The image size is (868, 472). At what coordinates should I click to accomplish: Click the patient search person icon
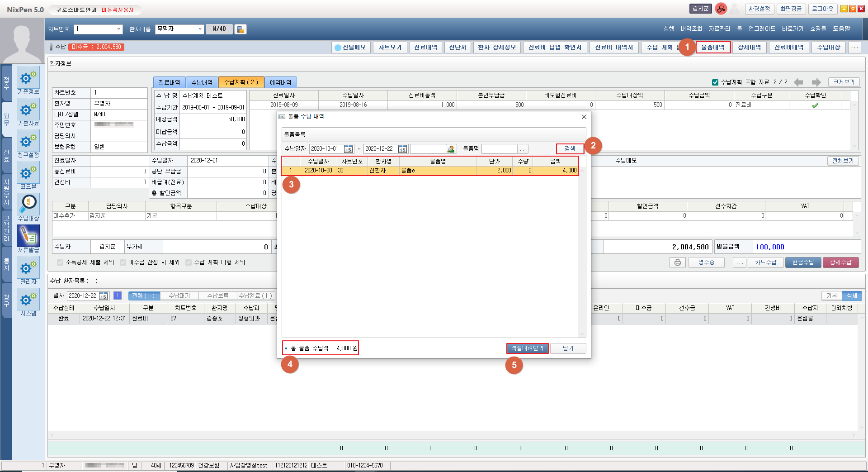click(x=451, y=149)
